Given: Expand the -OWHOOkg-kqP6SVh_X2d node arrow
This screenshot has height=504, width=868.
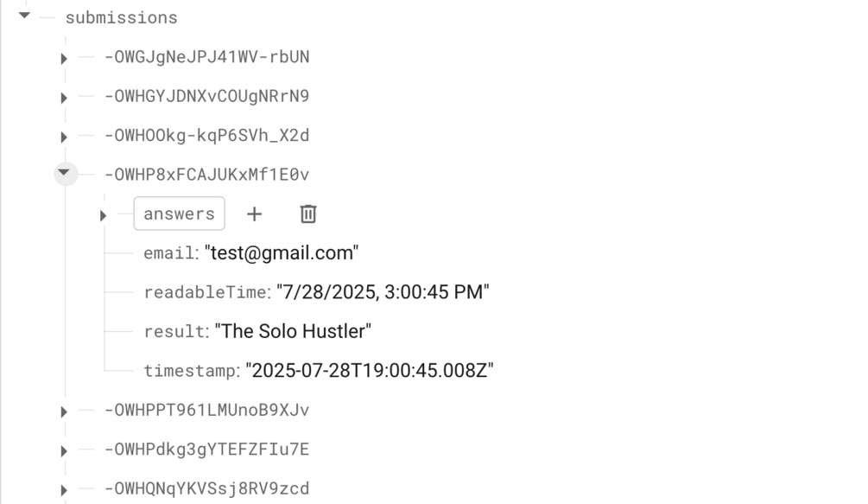Looking at the screenshot, I should tap(64, 137).
